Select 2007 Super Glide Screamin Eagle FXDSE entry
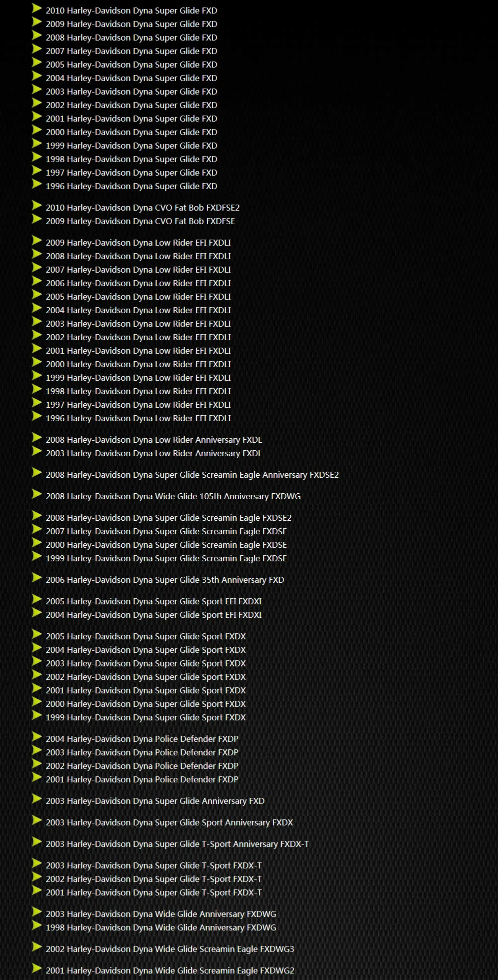 [x=166, y=531]
